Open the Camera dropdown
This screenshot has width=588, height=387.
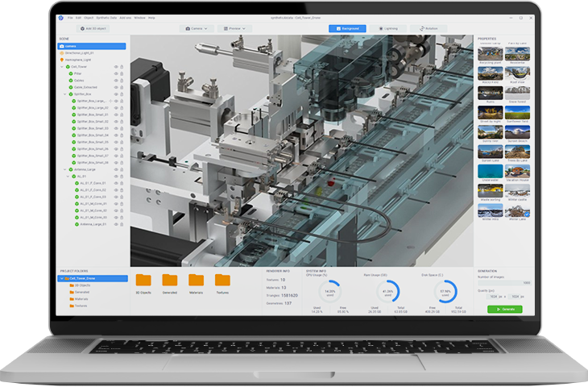(x=197, y=28)
